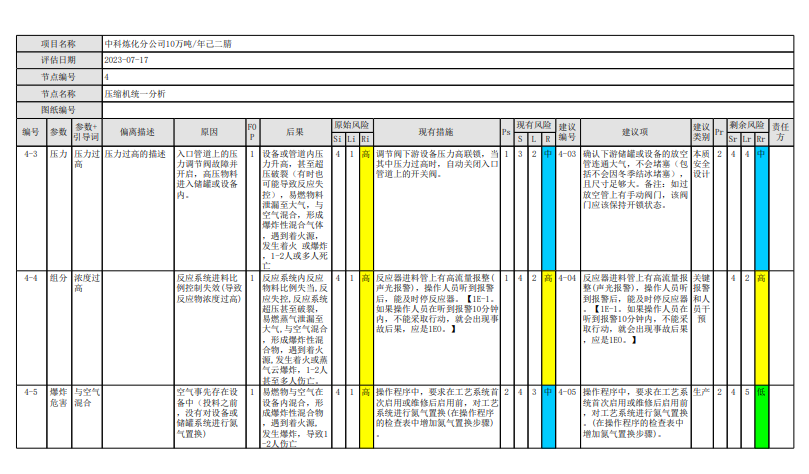
Task: Click measure cell starting 操作程序中，要求在工艺系统首
Action: click(436, 416)
